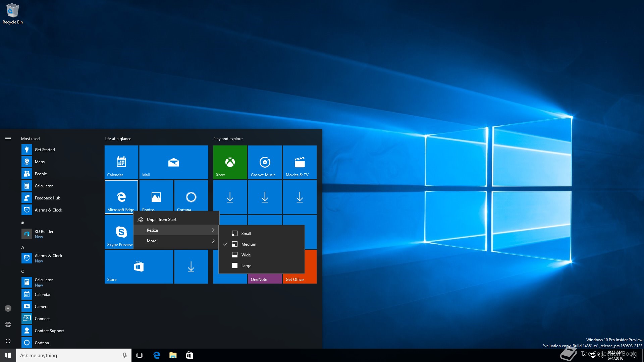Open the user account icon in Start

point(8,308)
